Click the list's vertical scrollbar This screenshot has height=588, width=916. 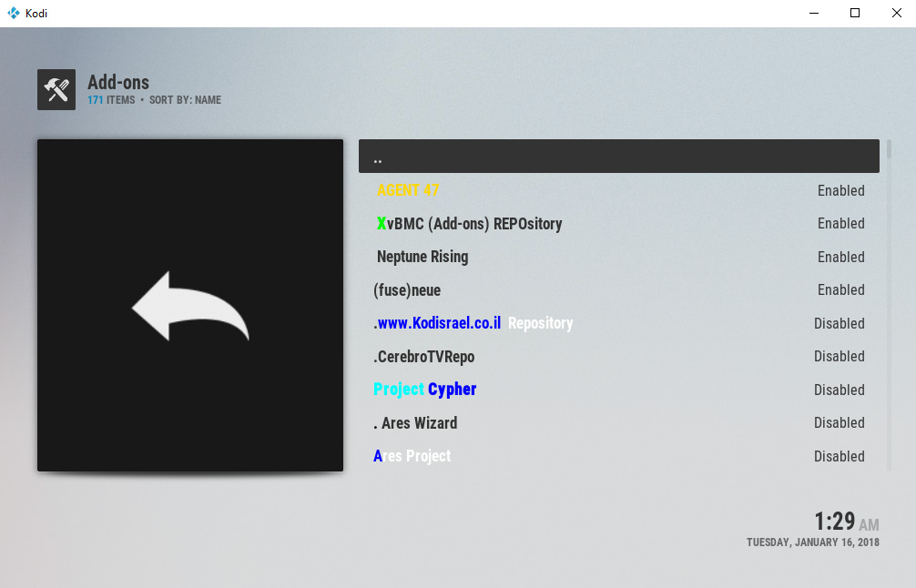pyautogui.click(x=889, y=305)
